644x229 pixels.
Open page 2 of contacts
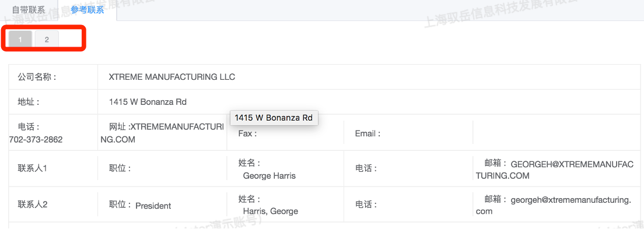(47, 40)
